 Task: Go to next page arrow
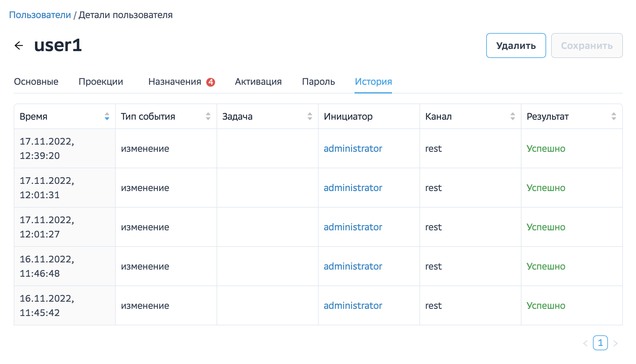[x=615, y=343]
